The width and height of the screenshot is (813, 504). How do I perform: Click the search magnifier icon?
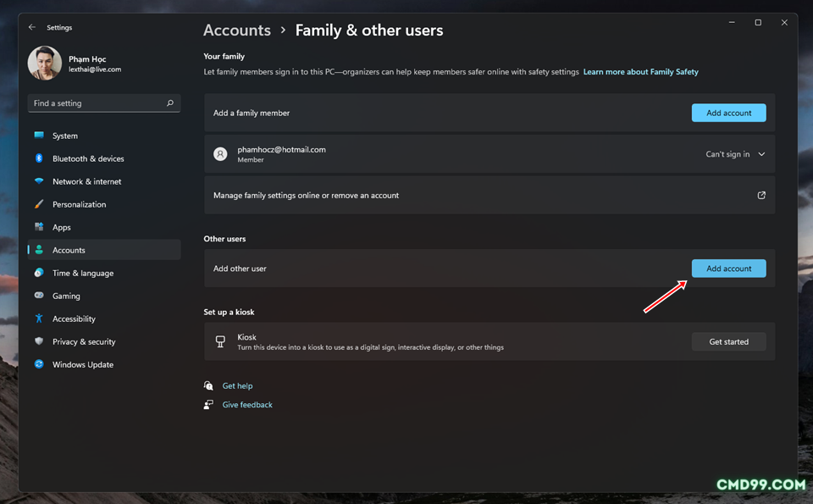tap(169, 103)
